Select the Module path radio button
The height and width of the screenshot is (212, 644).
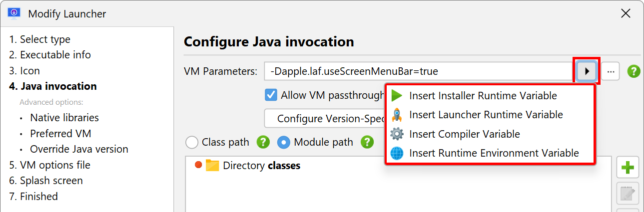click(x=284, y=142)
